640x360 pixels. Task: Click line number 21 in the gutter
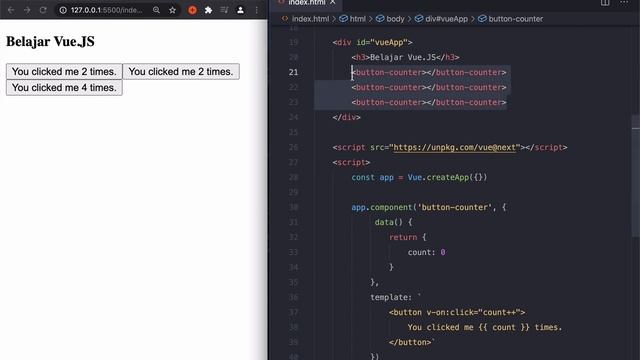pyautogui.click(x=293, y=72)
